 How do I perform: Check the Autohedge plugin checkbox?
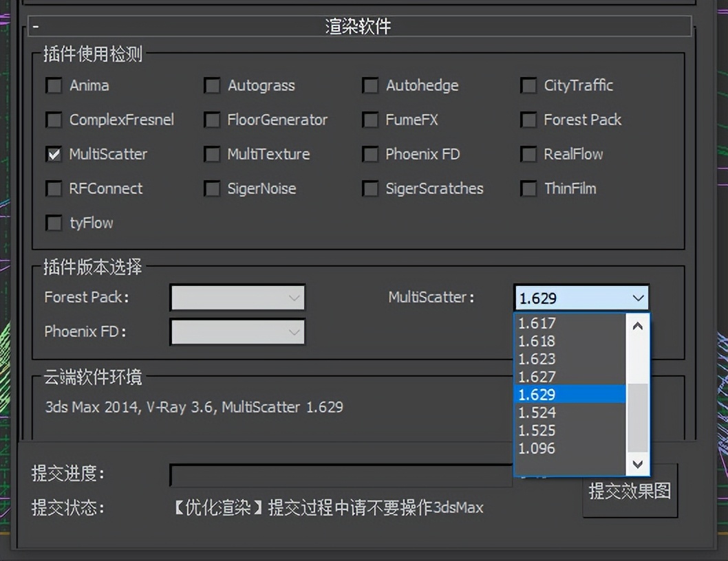point(370,85)
